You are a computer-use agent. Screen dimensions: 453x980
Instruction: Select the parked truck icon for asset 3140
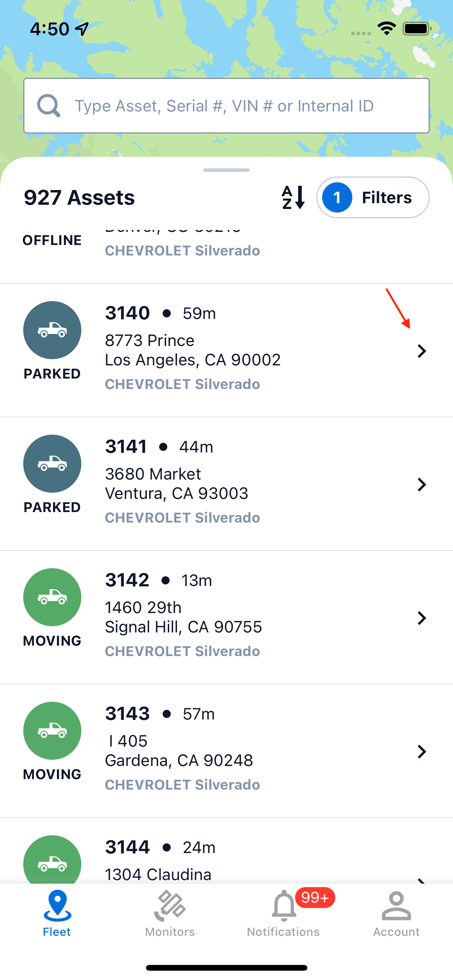tap(52, 330)
